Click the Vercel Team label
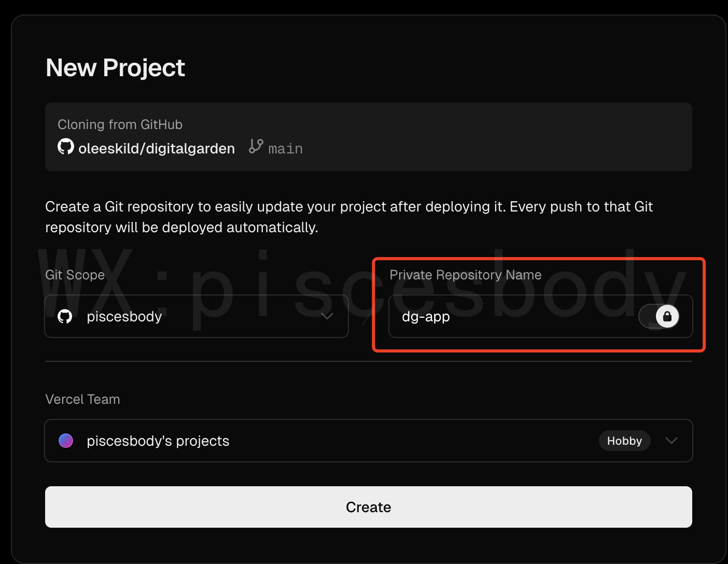This screenshot has height=564, width=728. [x=82, y=399]
